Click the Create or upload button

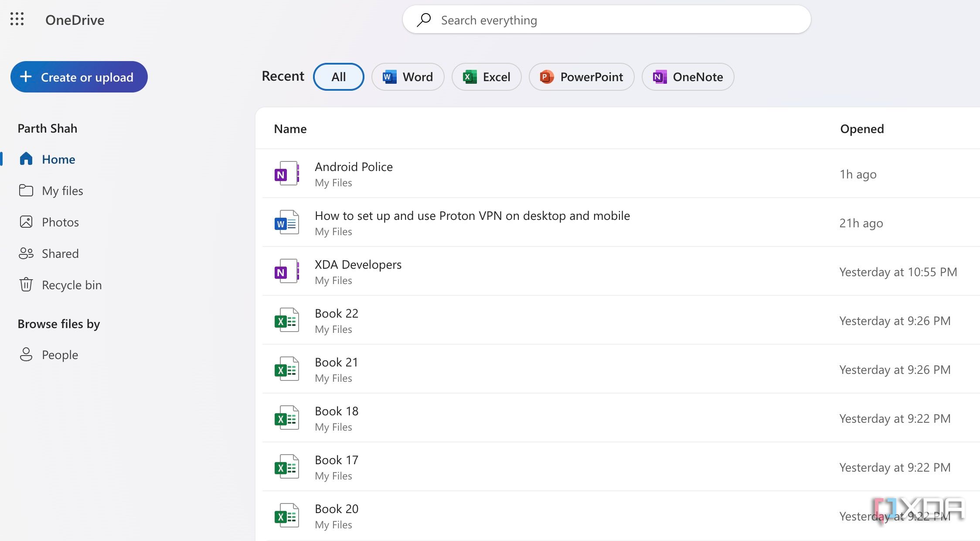click(79, 77)
